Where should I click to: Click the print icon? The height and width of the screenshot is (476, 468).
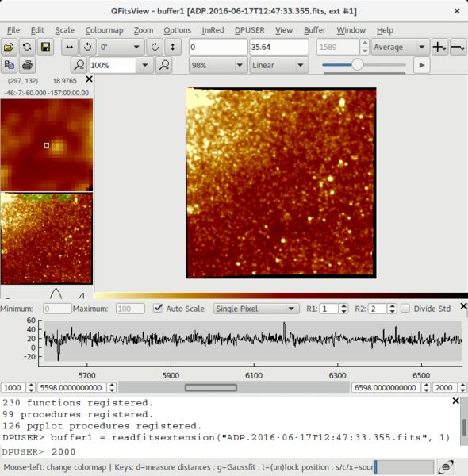(x=27, y=65)
